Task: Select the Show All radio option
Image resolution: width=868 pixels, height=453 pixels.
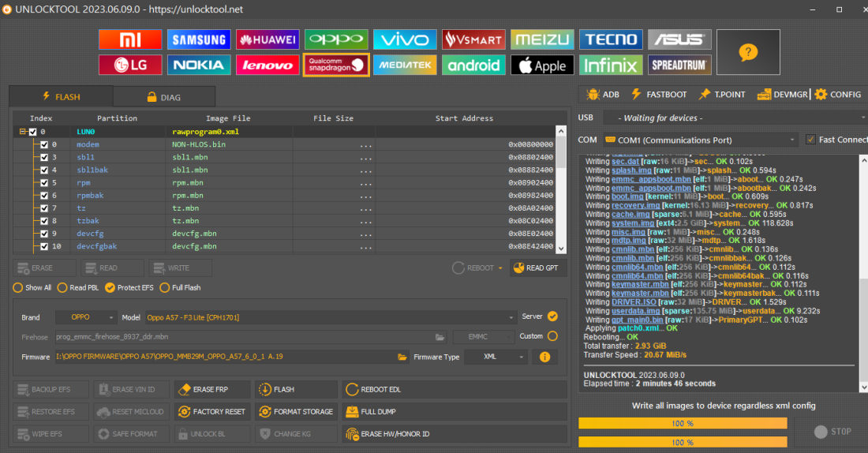Action: point(32,287)
